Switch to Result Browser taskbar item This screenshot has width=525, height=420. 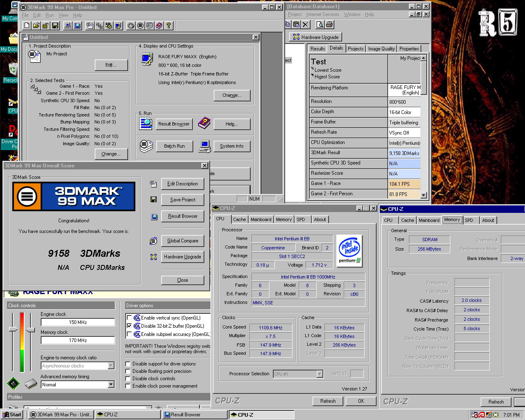point(194,415)
